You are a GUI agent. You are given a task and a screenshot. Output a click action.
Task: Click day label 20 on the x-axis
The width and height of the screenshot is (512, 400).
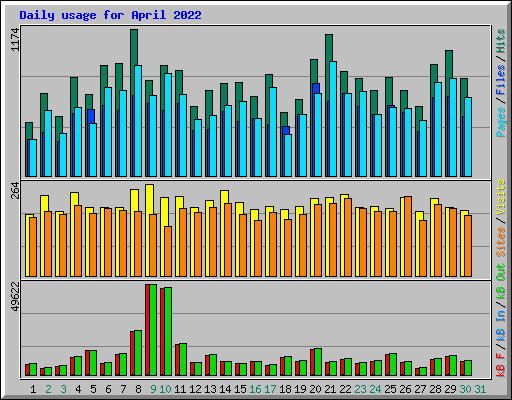(x=315, y=389)
